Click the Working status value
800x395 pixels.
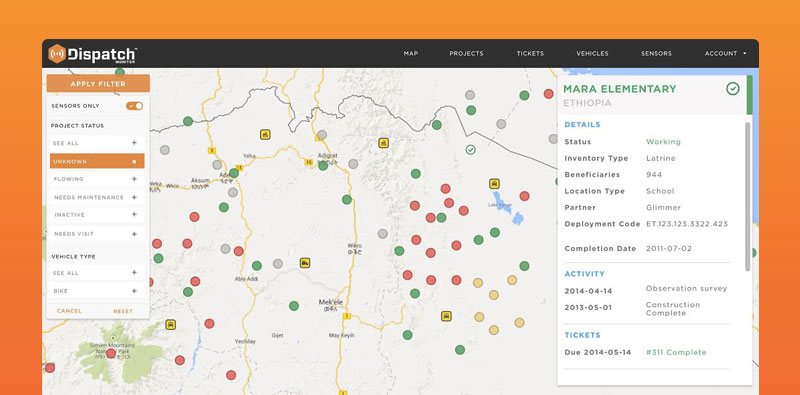click(663, 142)
